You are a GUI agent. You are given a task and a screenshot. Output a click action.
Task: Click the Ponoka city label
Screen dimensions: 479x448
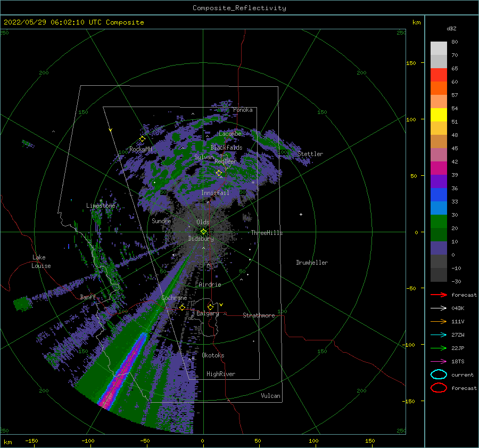(243, 110)
